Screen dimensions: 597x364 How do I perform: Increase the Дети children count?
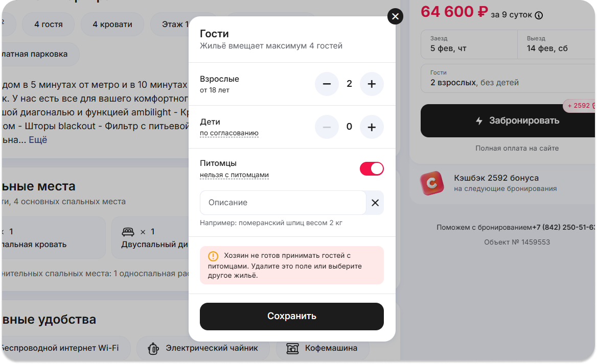point(372,127)
